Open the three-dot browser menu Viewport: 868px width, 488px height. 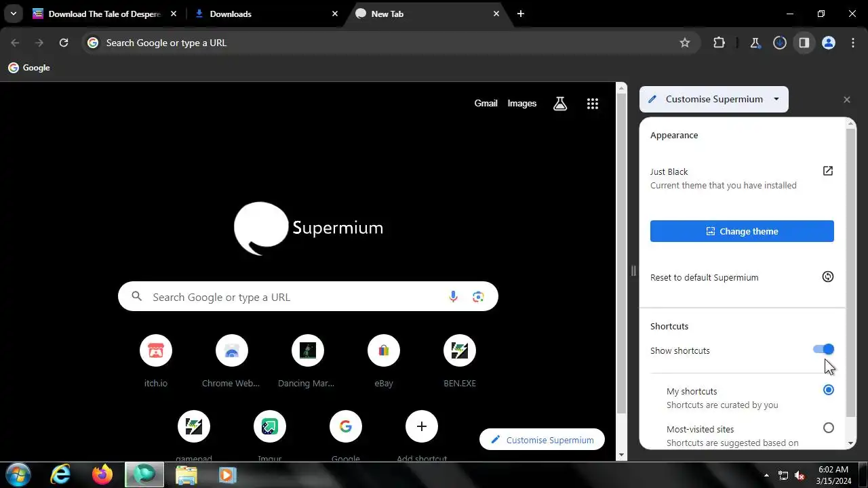[x=852, y=43]
